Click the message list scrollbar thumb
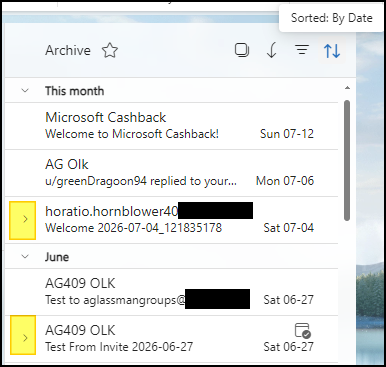This screenshot has width=386, height=367. tap(347, 160)
